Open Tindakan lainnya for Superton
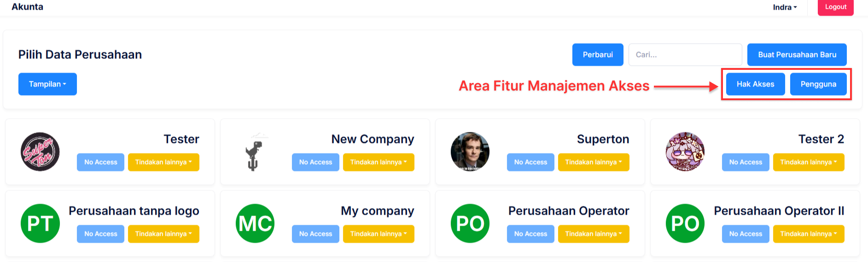The image size is (868, 262). (x=594, y=162)
